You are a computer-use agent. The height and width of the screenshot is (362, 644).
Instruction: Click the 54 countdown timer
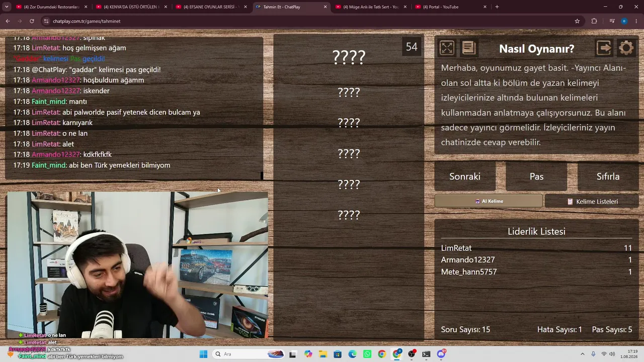[412, 47]
